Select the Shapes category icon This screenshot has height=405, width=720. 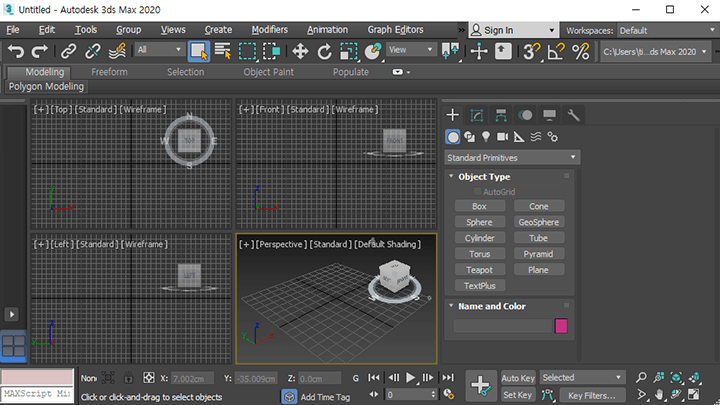(469, 137)
